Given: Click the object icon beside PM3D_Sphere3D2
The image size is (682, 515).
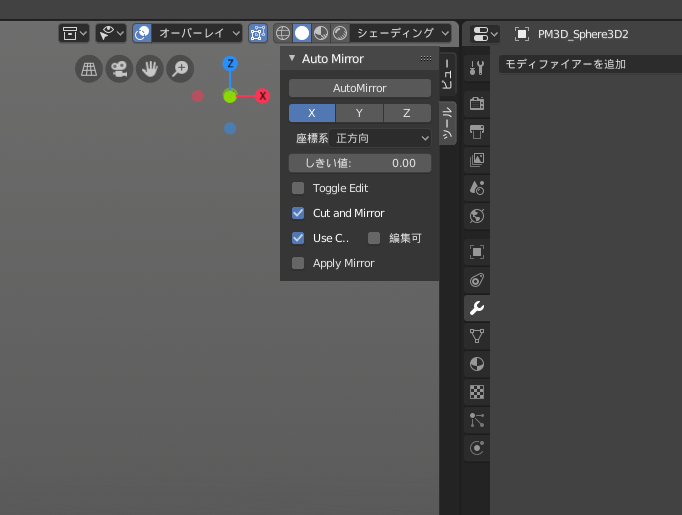Looking at the screenshot, I should click(x=522, y=34).
